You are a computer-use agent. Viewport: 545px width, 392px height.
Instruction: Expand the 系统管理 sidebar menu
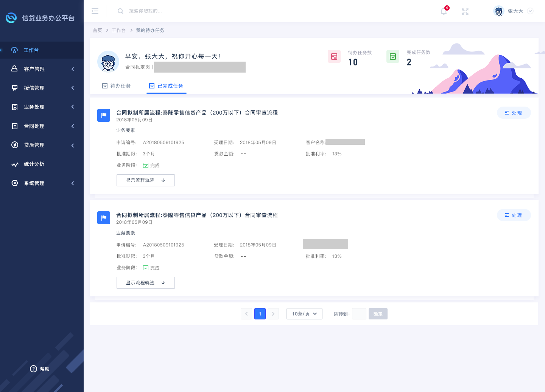pyautogui.click(x=42, y=183)
